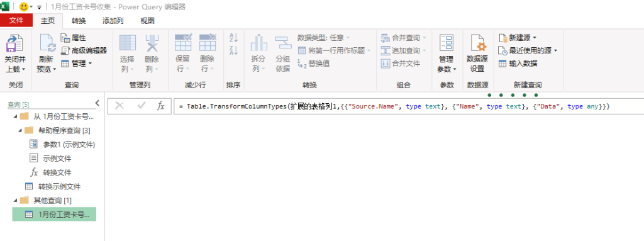Switch to the 转换 ribbon tab
The image size is (644, 241).
pyautogui.click(x=79, y=21)
